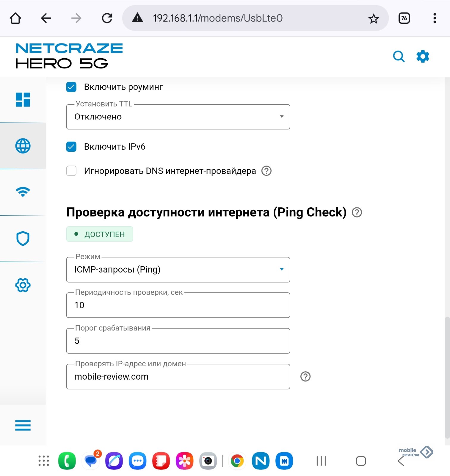Uncheck the Включить IPv6 checkbox
The height and width of the screenshot is (476, 450).
point(71,147)
